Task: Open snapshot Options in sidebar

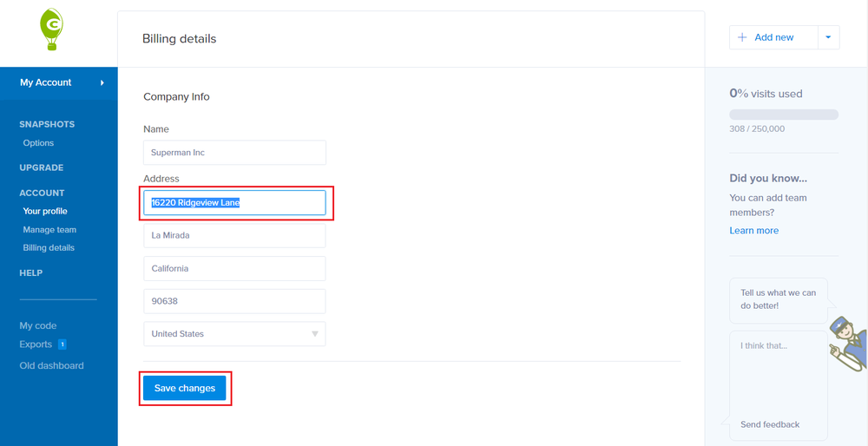Action: tap(38, 143)
